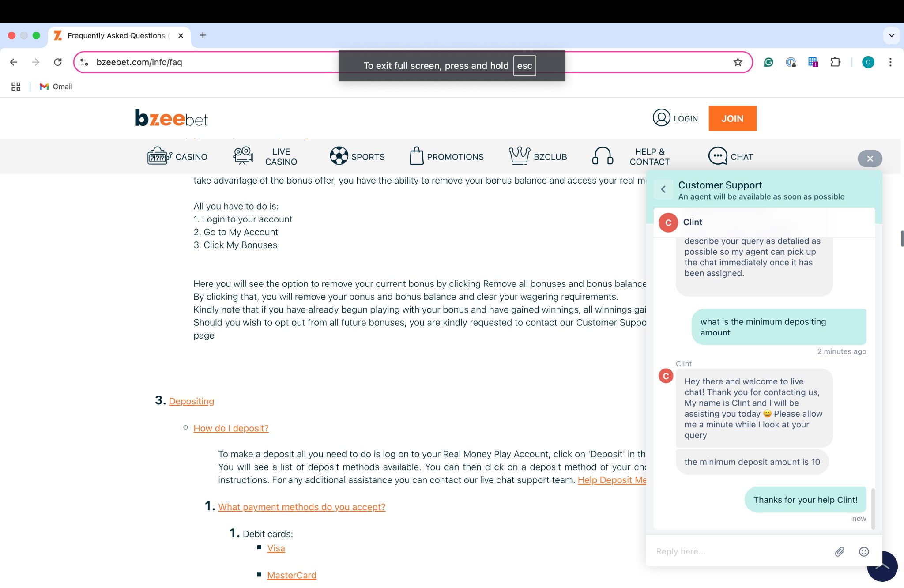
Task: Click the page vertical scrollbar thumb
Action: tap(902, 238)
